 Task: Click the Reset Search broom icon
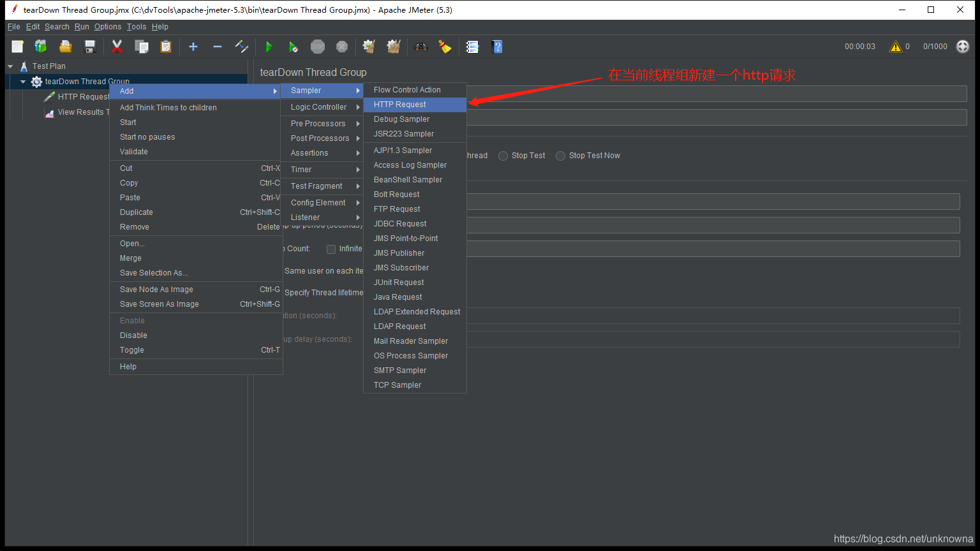445,47
